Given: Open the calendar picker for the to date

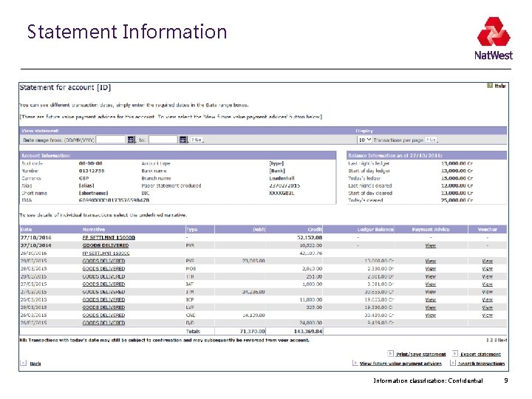Looking at the screenshot, I should click(x=183, y=140).
